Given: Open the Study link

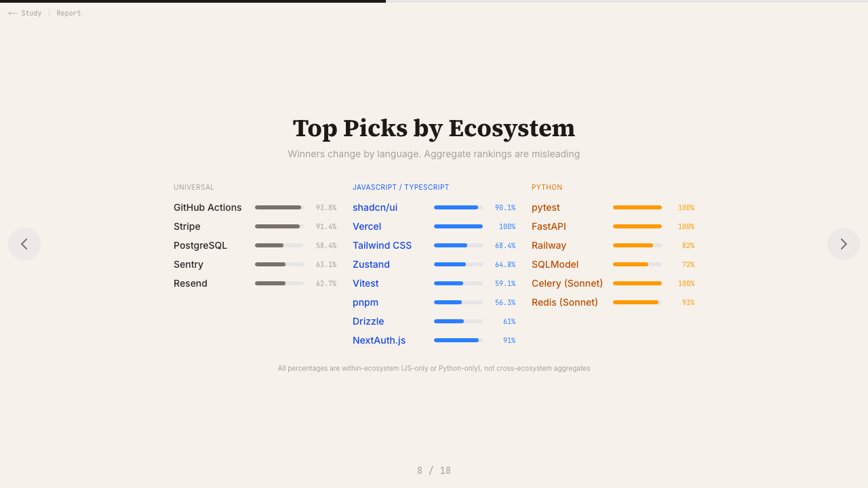Looking at the screenshot, I should [x=31, y=13].
